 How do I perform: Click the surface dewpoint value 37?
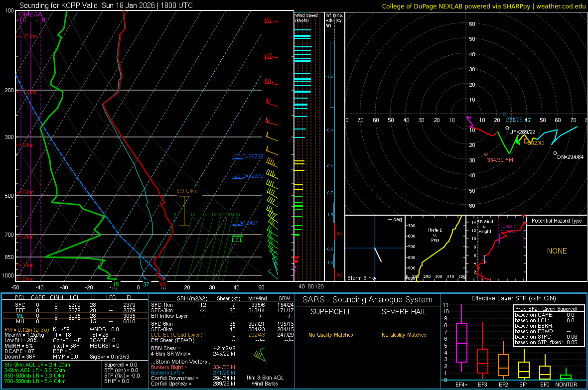[x=146, y=284]
